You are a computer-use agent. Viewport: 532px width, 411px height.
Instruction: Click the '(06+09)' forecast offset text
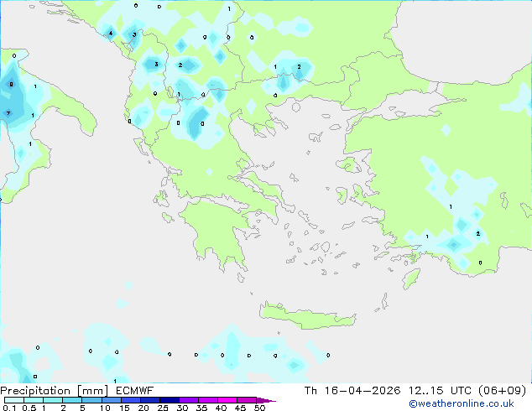(x=502, y=391)
